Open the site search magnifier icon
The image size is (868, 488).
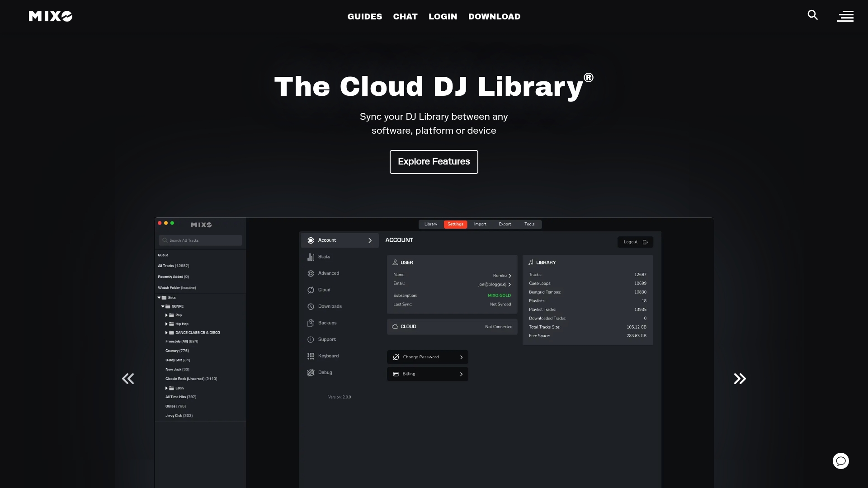coord(813,15)
